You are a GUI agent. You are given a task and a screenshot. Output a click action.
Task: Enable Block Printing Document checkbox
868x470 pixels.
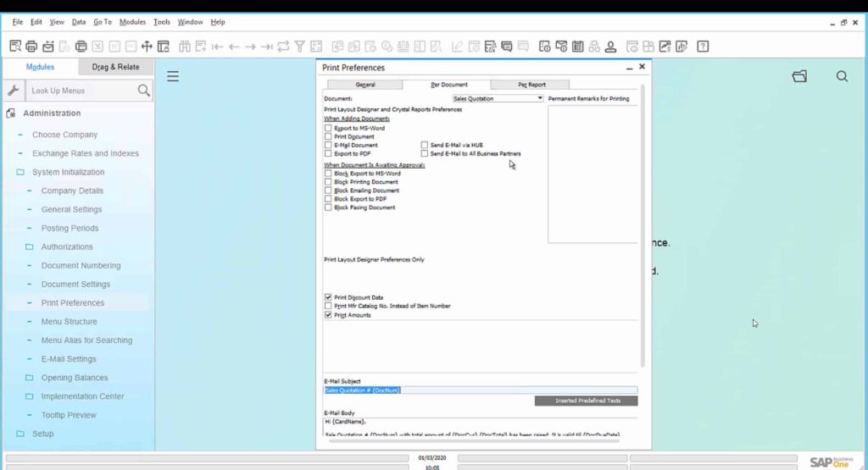tap(328, 182)
